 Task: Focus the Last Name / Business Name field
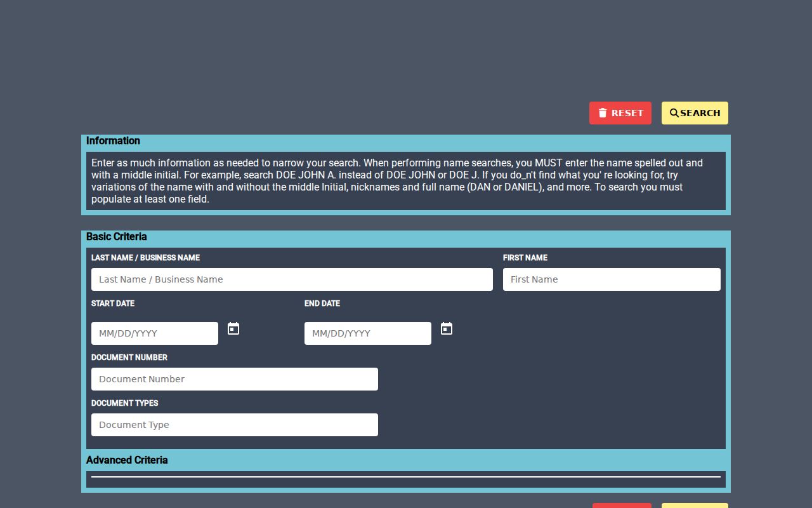292,279
